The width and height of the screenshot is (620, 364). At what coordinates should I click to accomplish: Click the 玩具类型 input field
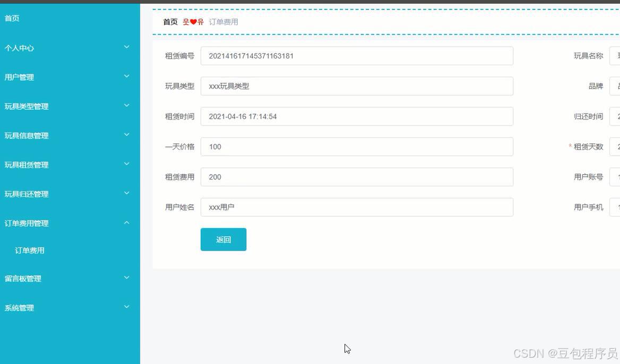(x=357, y=86)
